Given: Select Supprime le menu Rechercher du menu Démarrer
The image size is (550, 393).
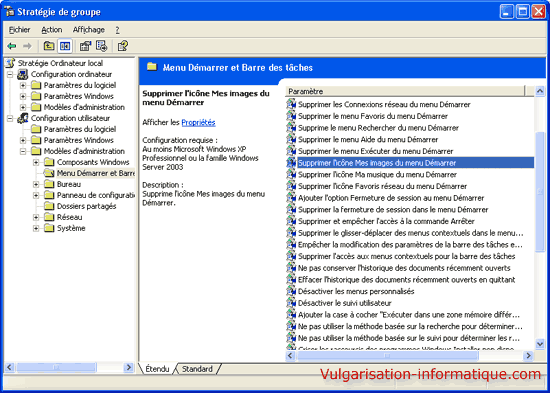Looking at the screenshot, I should click(378, 128).
